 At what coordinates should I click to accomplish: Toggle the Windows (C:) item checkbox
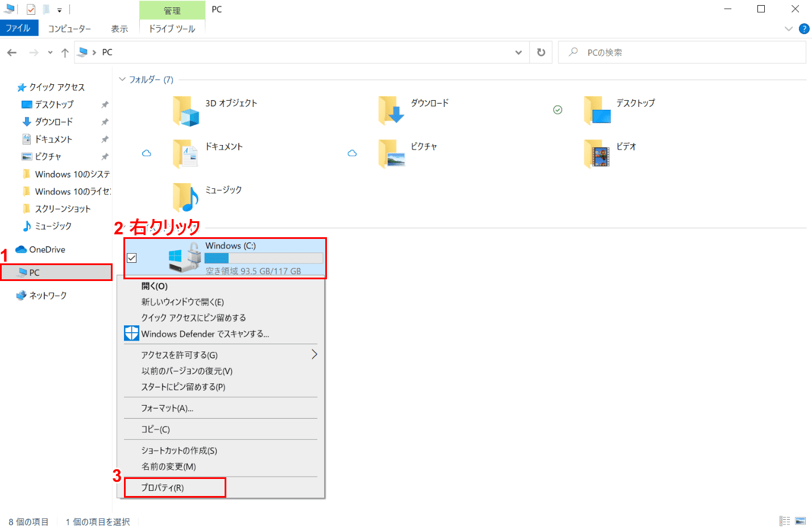132,258
